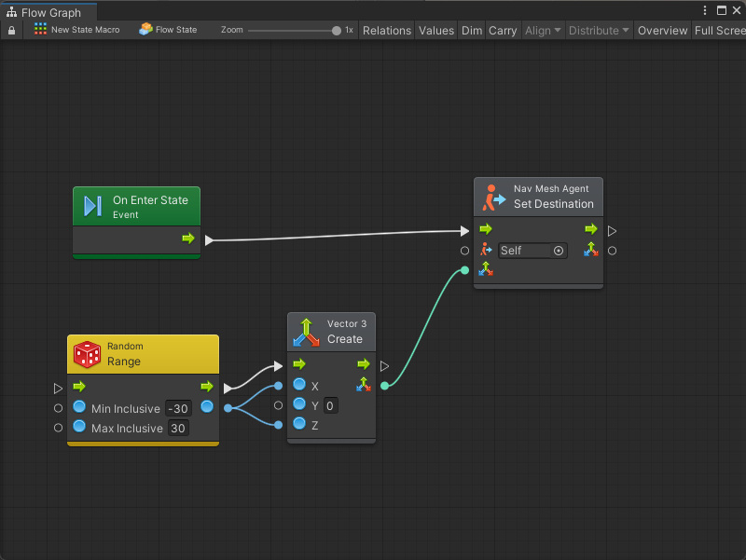Viewport: 746px width, 560px height.
Task: Open the Distribute dropdown menu
Action: (x=599, y=31)
